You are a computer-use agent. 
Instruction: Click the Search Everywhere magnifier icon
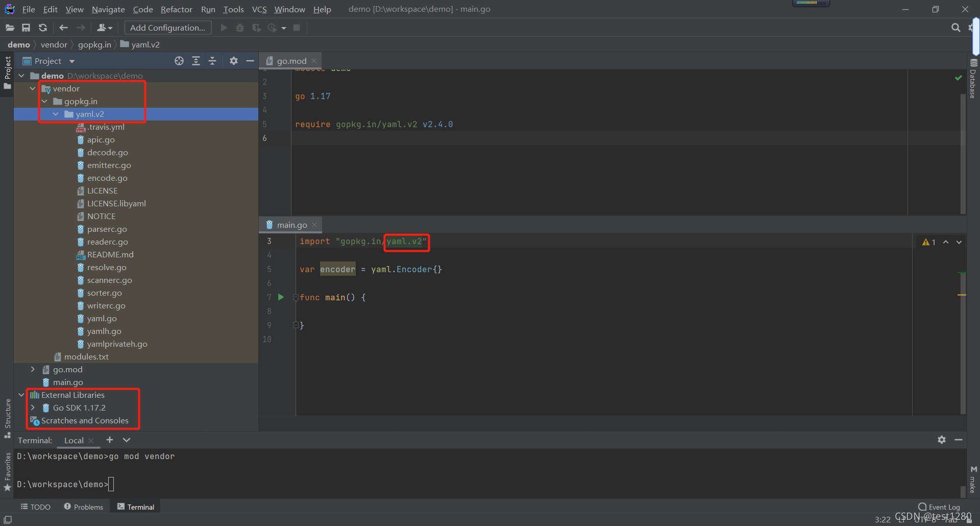point(955,28)
